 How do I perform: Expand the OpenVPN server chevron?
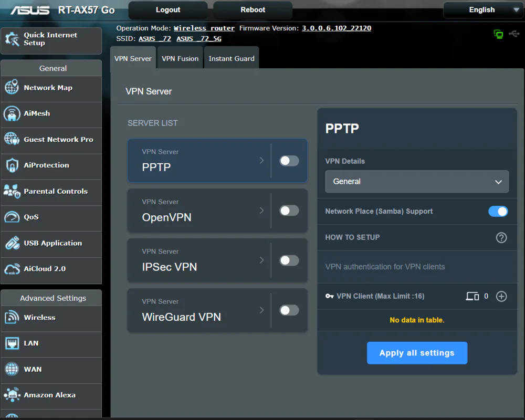[x=262, y=211]
